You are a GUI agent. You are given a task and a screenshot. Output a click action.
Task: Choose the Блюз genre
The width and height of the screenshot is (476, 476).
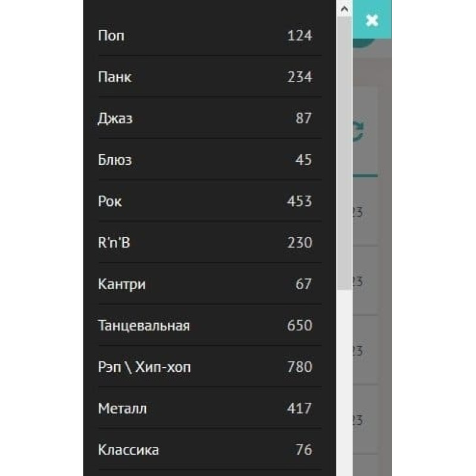pyautogui.click(x=114, y=159)
